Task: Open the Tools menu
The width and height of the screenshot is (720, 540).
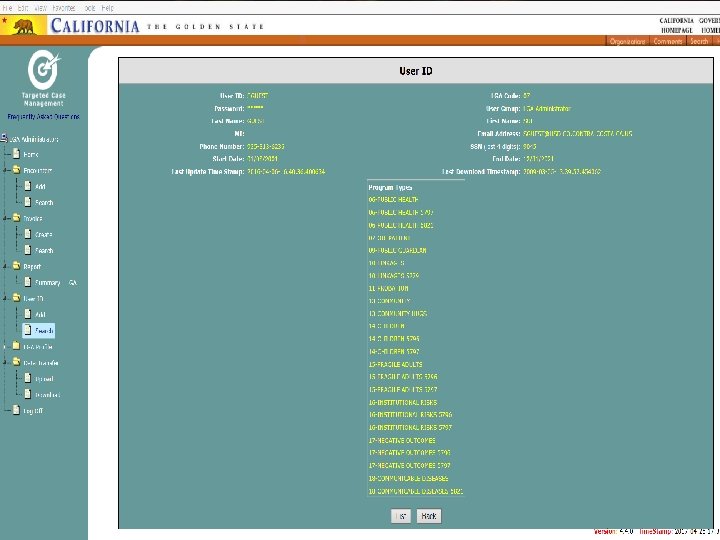Action: [x=90, y=8]
